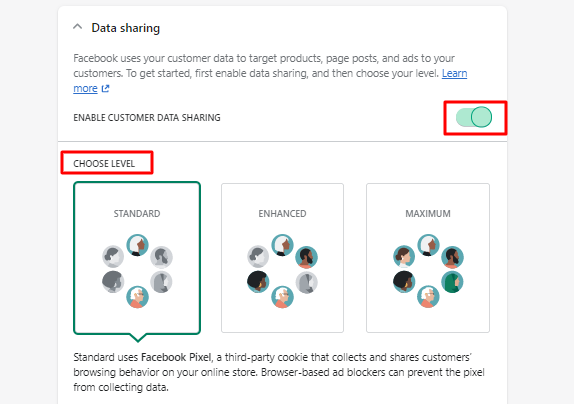574x404 pixels.
Task: Click gray hooded avatar in Enhanced card
Action: coord(306,282)
